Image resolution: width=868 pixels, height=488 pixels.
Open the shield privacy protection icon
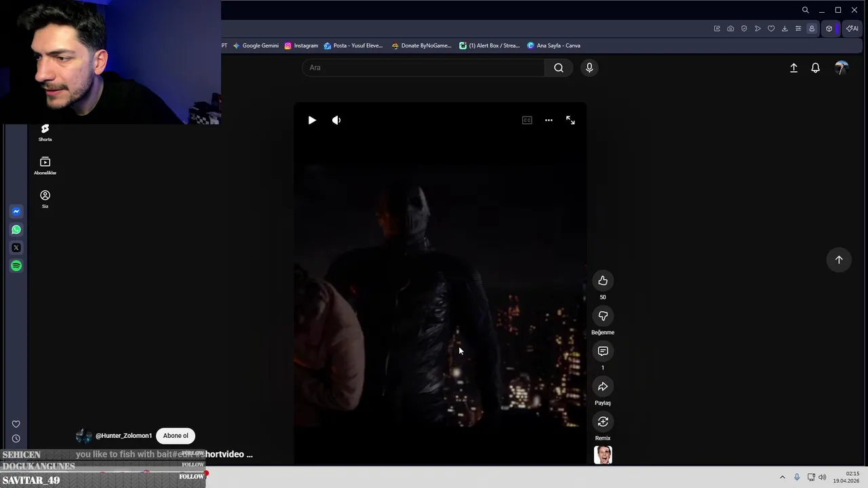pos(744,28)
